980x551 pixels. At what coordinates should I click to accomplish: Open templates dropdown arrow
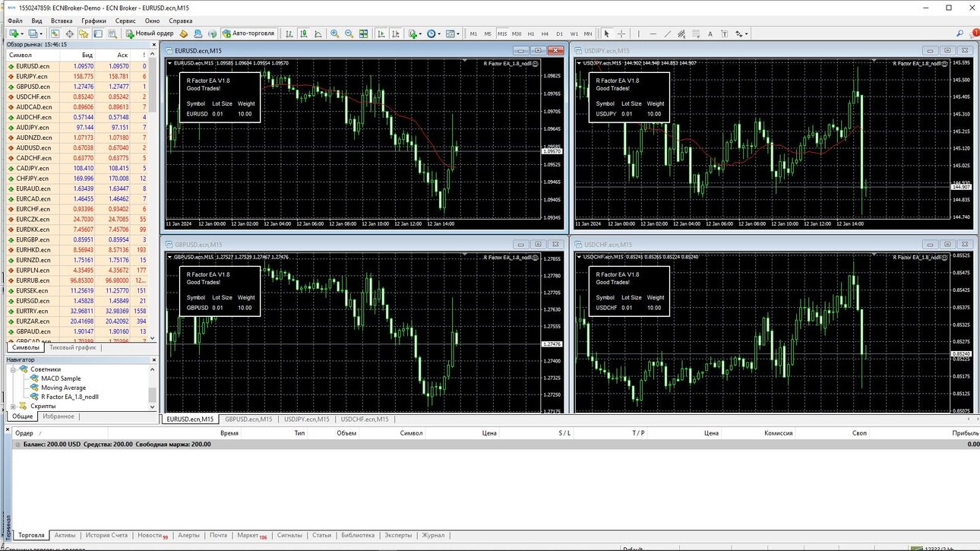458,33
